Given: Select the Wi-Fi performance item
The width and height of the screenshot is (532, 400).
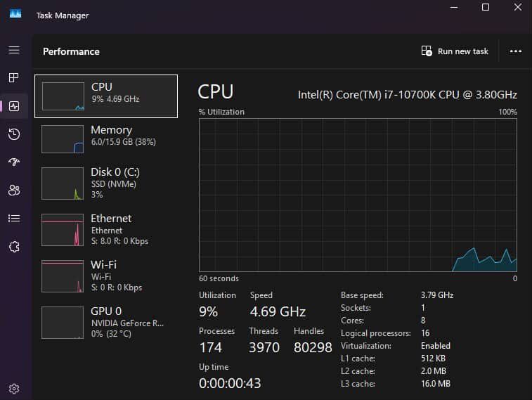Looking at the screenshot, I should pyautogui.click(x=106, y=276).
